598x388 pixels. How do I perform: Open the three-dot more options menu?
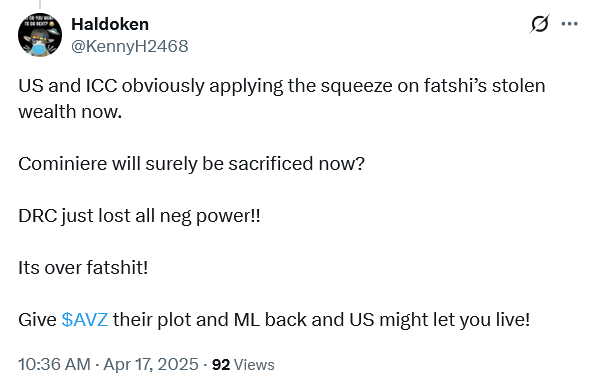coord(569,24)
